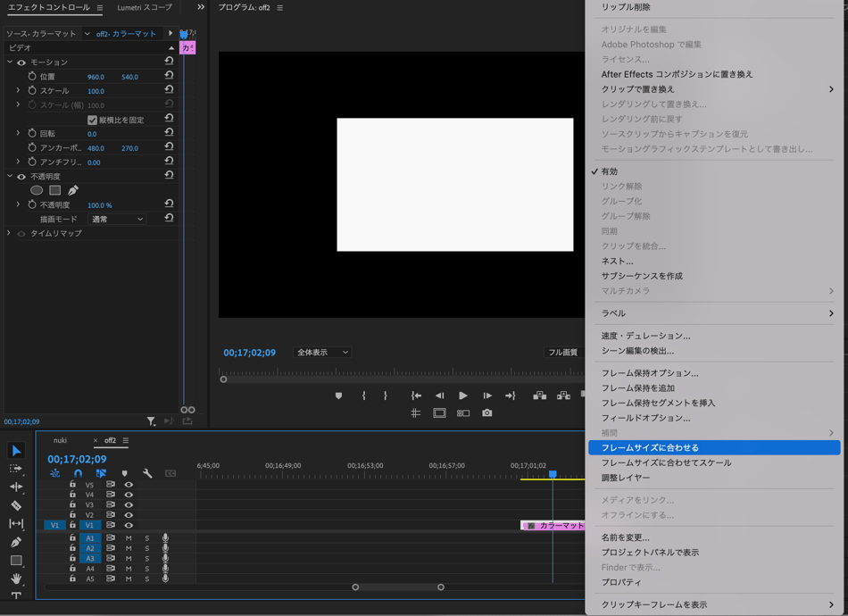The height and width of the screenshot is (616, 848).
Task: Click the ellipse mask tool under 不透明度
Action: pyautogui.click(x=37, y=190)
